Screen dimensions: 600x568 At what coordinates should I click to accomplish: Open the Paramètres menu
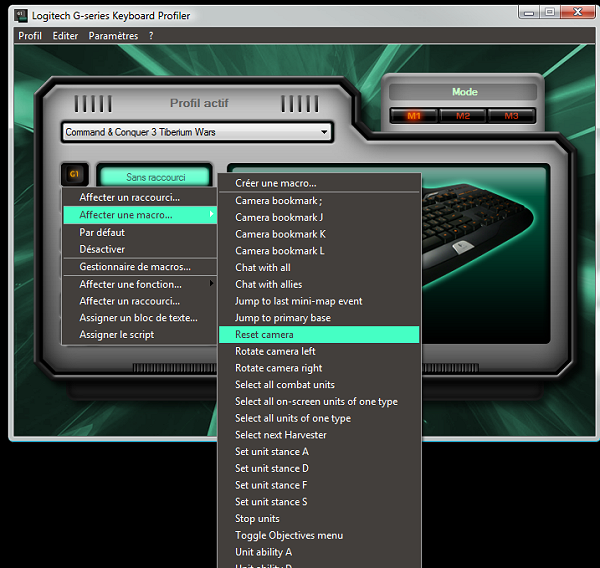click(x=113, y=36)
